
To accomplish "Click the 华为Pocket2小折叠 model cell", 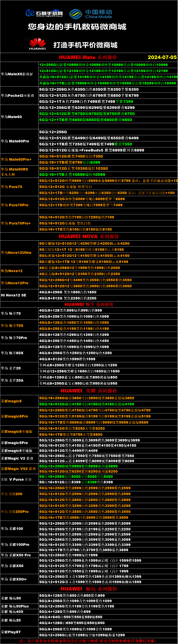I will 18,96.
